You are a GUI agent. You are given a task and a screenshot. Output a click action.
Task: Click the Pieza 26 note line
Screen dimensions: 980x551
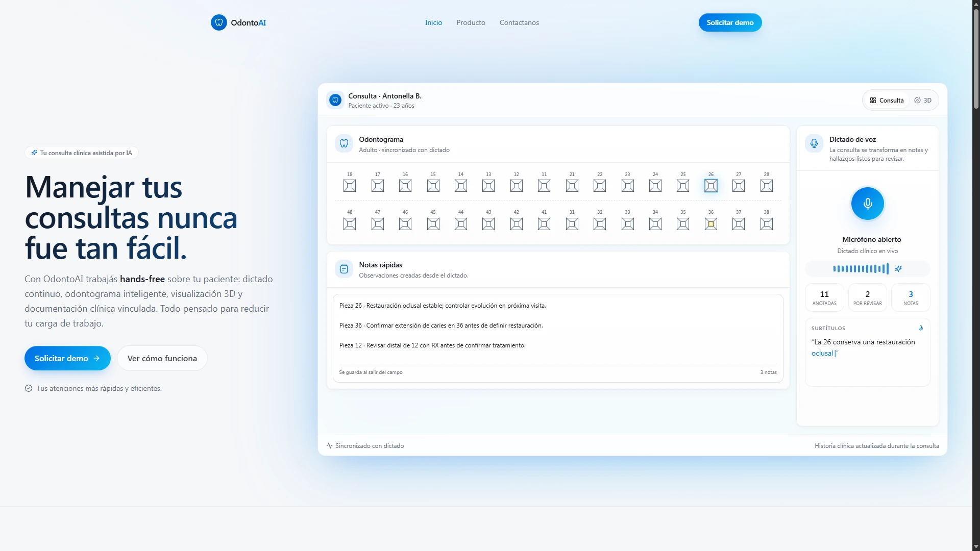click(443, 306)
